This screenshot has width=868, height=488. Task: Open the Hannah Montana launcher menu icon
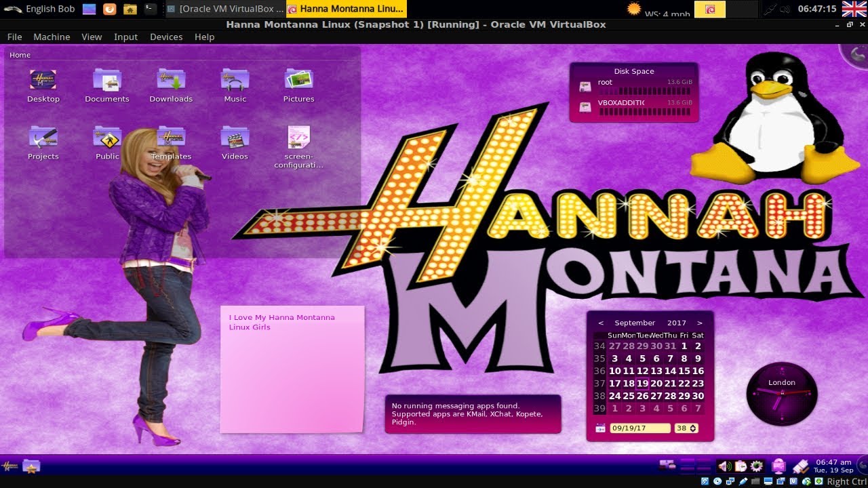pyautogui.click(x=10, y=466)
